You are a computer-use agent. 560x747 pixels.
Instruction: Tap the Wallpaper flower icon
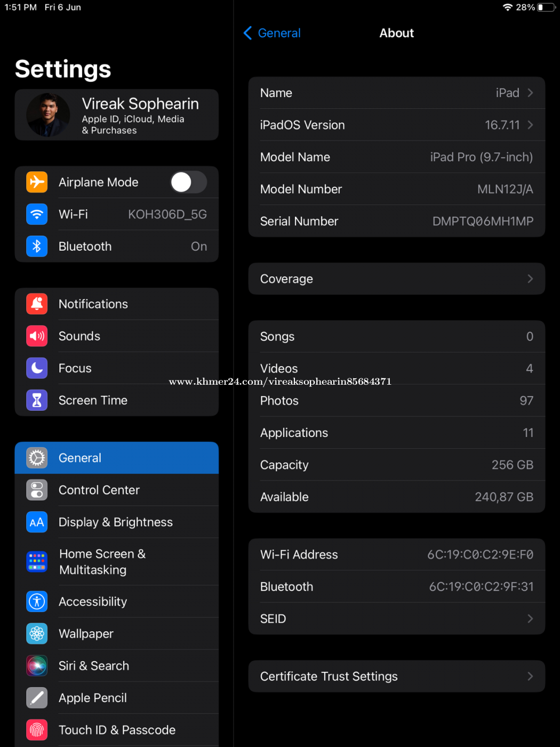pyautogui.click(x=37, y=633)
